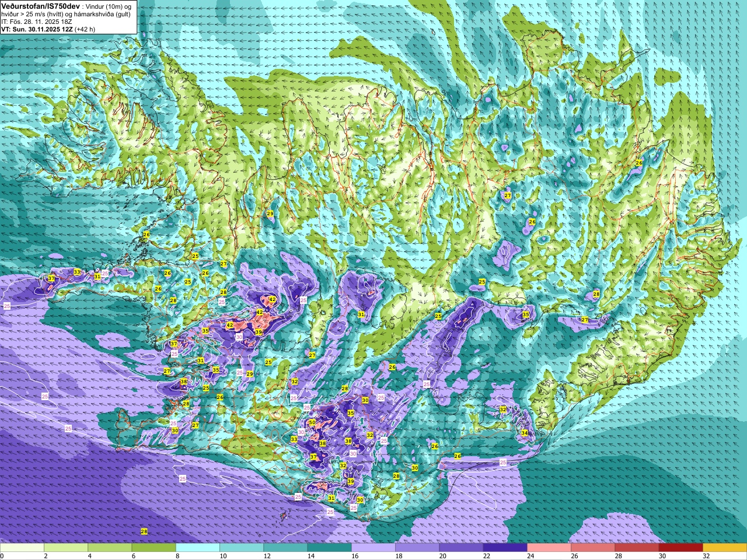The height and width of the screenshot is (560, 747).
Task: Click the salmon 26–28 m/s legend swatch
Action: tap(593, 548)
